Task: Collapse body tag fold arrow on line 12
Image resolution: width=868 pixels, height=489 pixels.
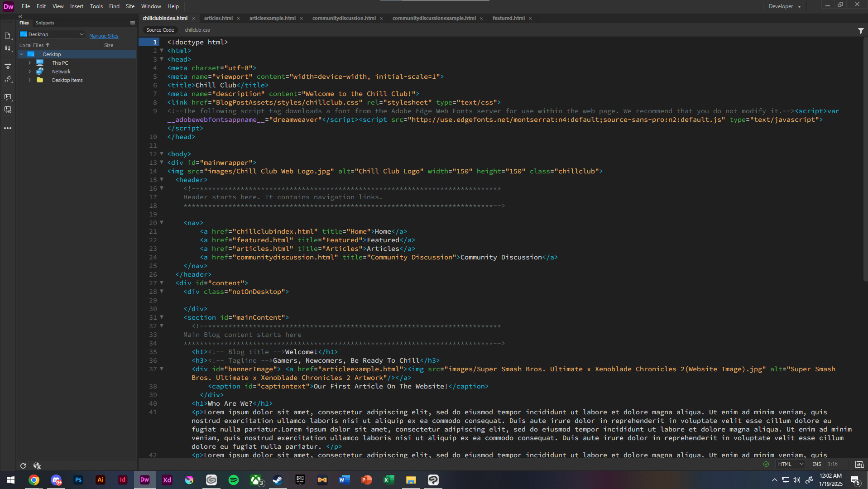Action: (162, 153)
